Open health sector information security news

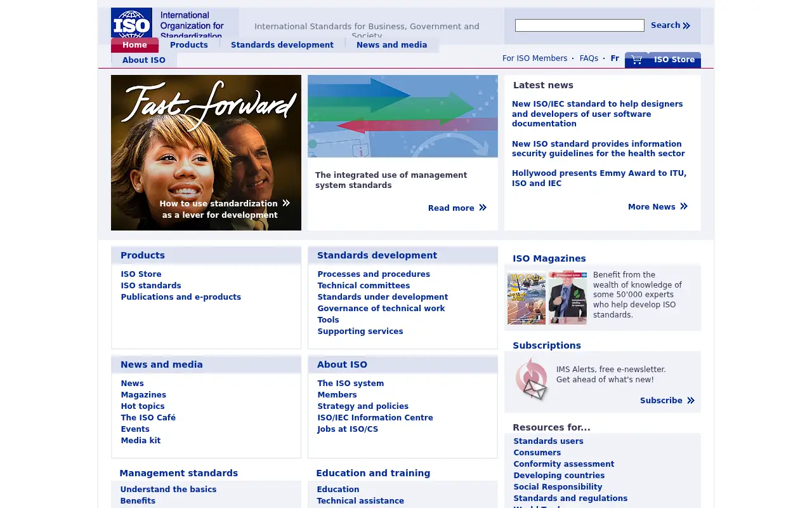point(598,149)
